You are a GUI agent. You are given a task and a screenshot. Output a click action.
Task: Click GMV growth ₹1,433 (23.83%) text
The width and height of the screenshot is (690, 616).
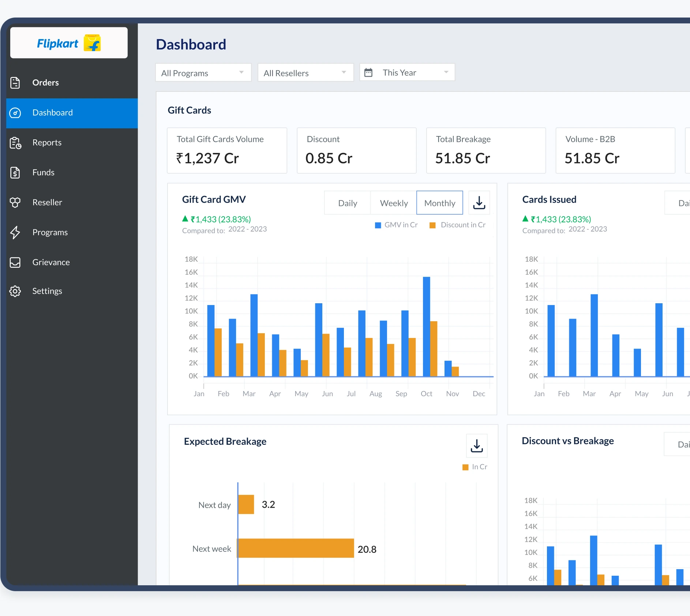(x=221, y=219)
